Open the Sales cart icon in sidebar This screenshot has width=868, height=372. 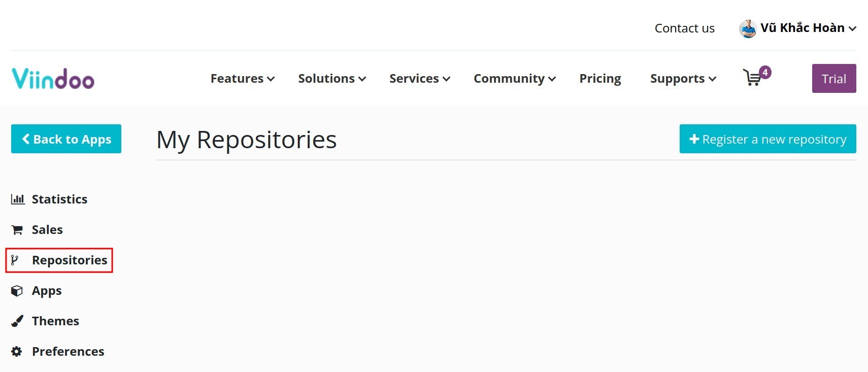(x=17, y=229)
